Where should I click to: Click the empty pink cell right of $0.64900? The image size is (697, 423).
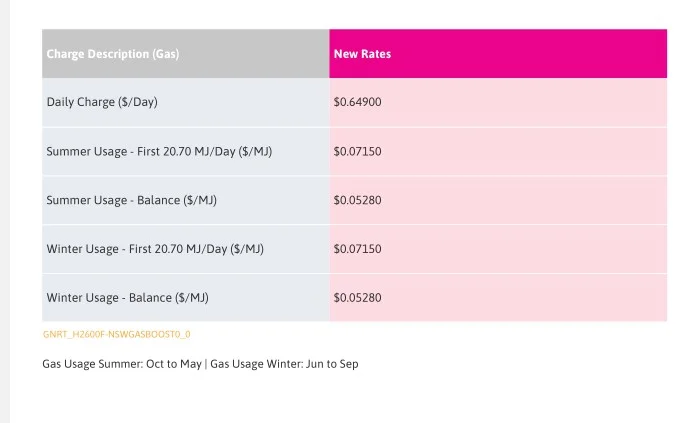click(525, 102)
